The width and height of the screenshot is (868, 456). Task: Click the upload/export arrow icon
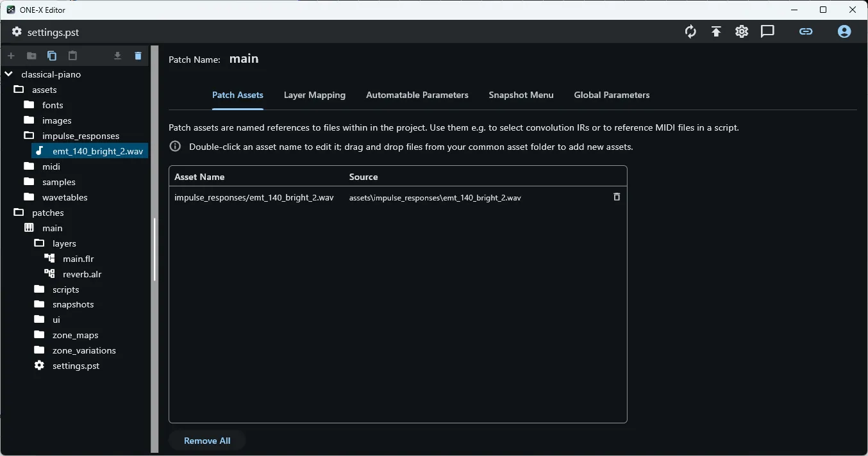tap(716, 31)
